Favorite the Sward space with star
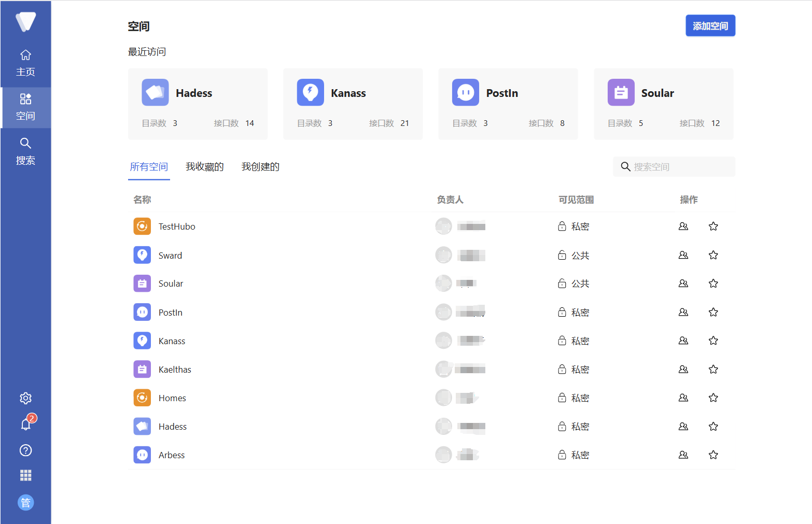Screen dimensions: 812x524 coord(713,255)
